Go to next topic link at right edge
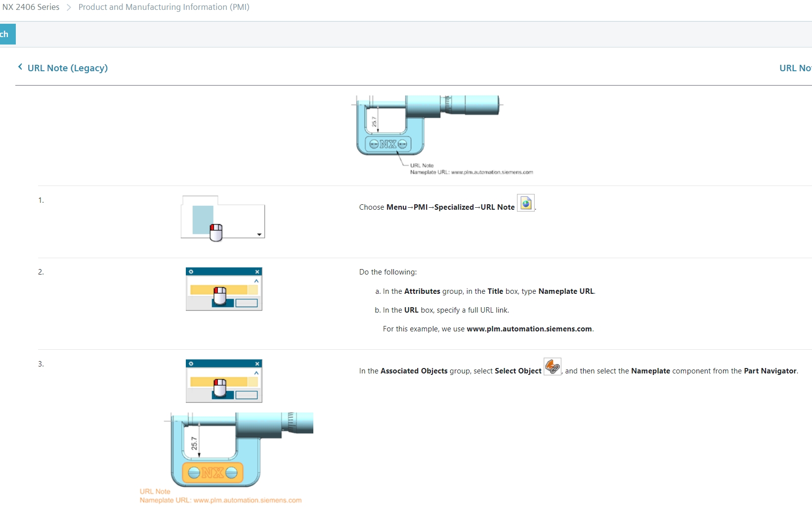The width and height of the screenshot is (812, 507). click(795, 68)
